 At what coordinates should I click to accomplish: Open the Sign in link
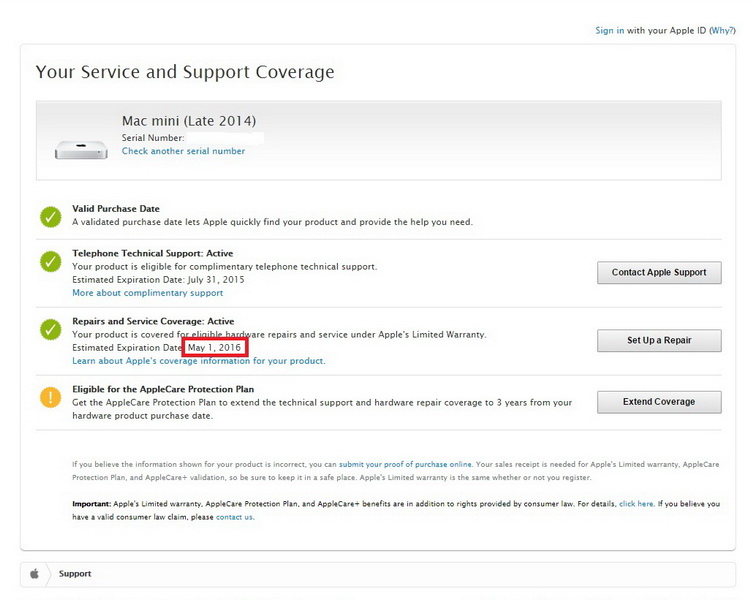click(610, 31)
